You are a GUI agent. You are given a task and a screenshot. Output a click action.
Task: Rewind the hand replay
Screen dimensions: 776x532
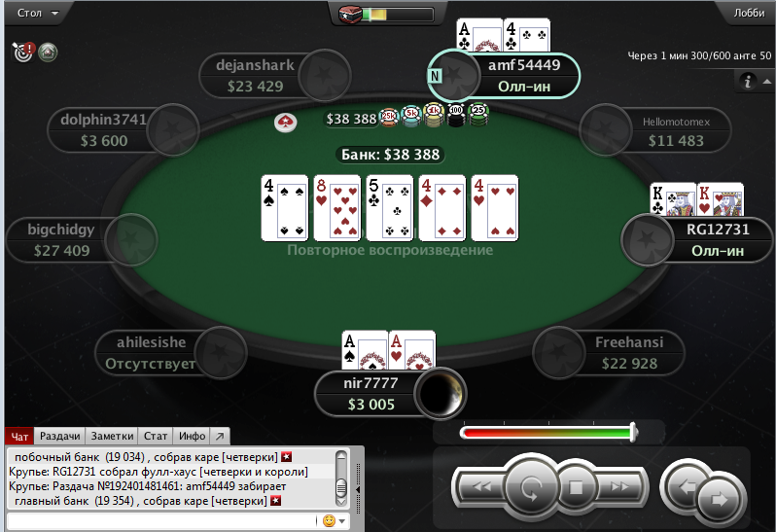click(481, 487)
